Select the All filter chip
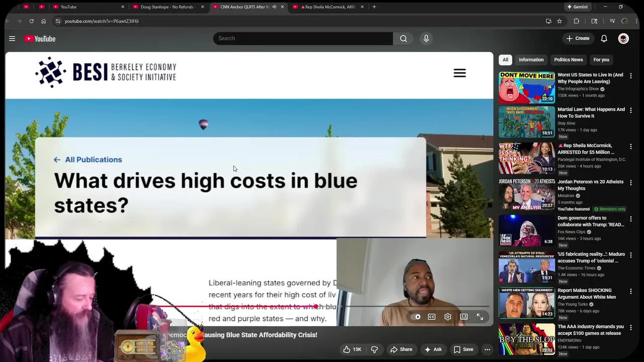The height and width of the screenshot is (362, 644). [x=505, y=60]
